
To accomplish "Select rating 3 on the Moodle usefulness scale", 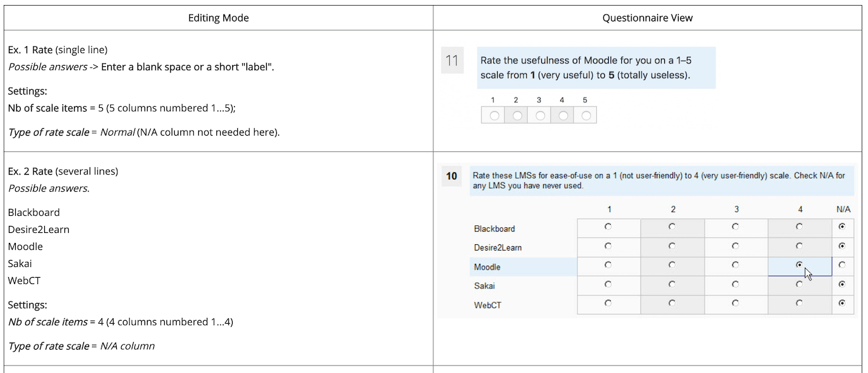I will coord(539,115).
